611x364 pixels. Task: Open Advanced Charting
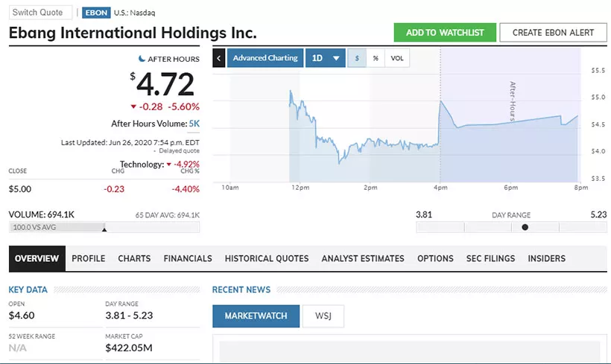tap(265, 58)
